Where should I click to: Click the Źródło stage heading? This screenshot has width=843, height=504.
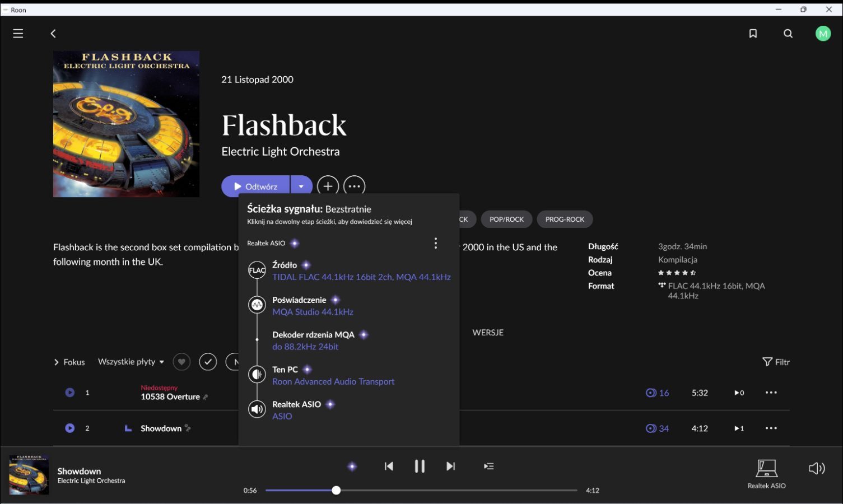point(285,265)
